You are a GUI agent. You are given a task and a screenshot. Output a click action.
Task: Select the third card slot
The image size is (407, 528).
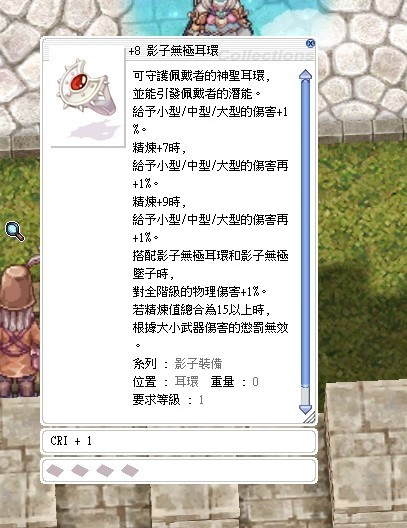[x=105, y=470]
